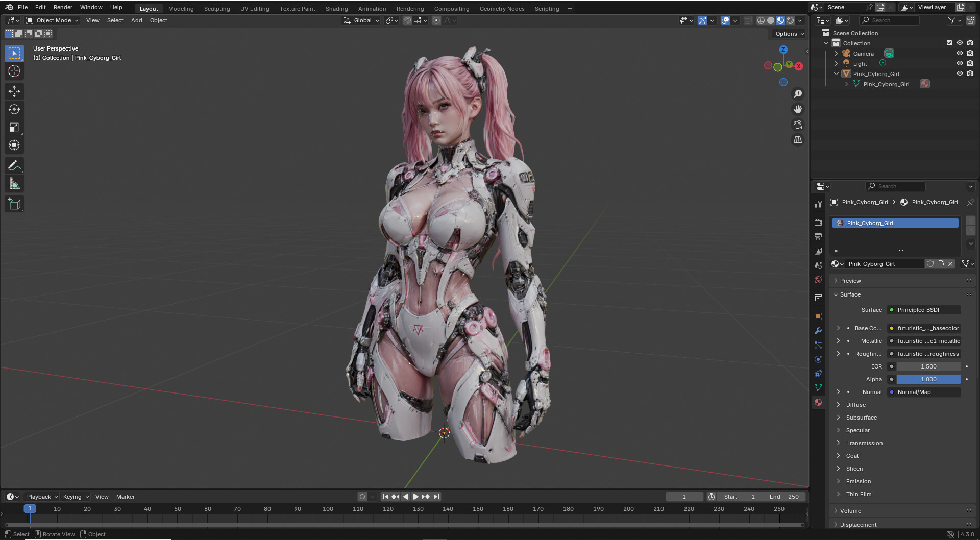Jump to the end frame
Viewport: 980px width, 540px height.
click(x=436, y=497)
